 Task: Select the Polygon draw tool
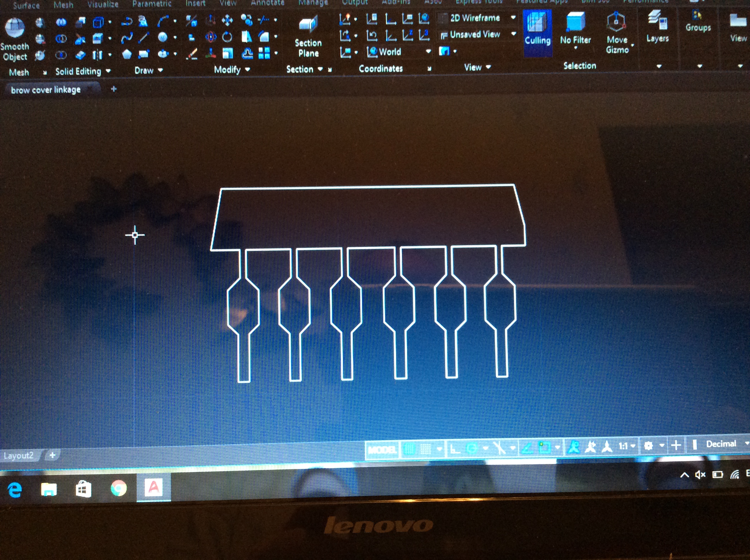[126, 54]
